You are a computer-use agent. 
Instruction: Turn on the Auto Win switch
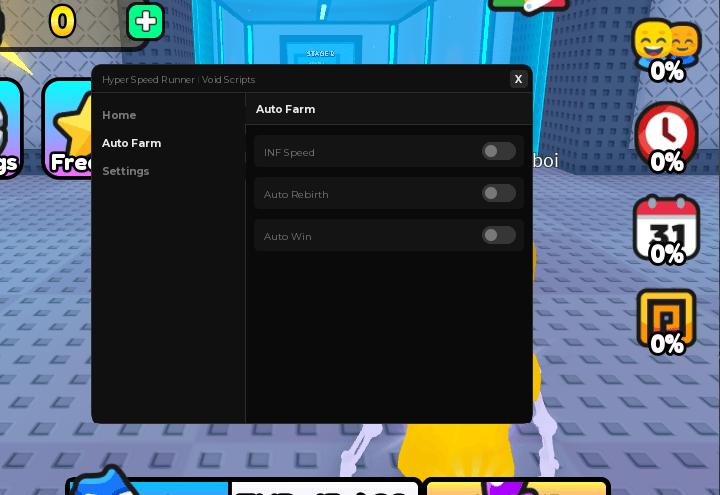[499, 235]
